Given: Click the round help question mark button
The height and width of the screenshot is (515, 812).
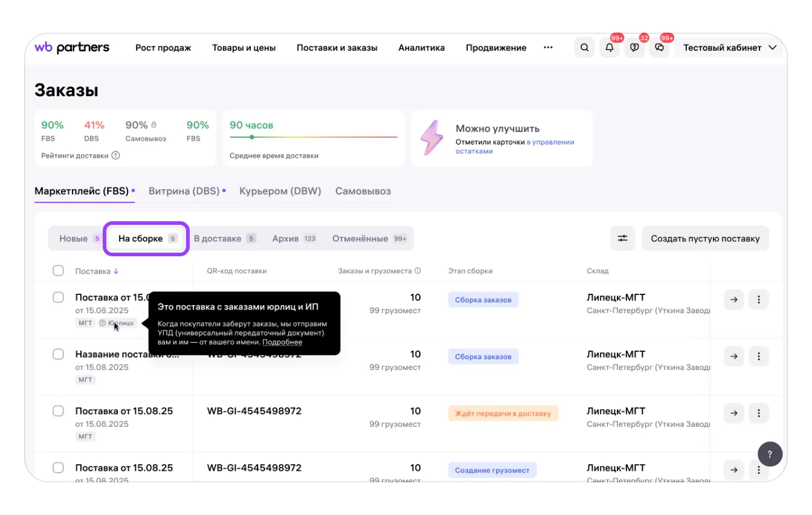Looking at the screenshot, I should [770, 454].
